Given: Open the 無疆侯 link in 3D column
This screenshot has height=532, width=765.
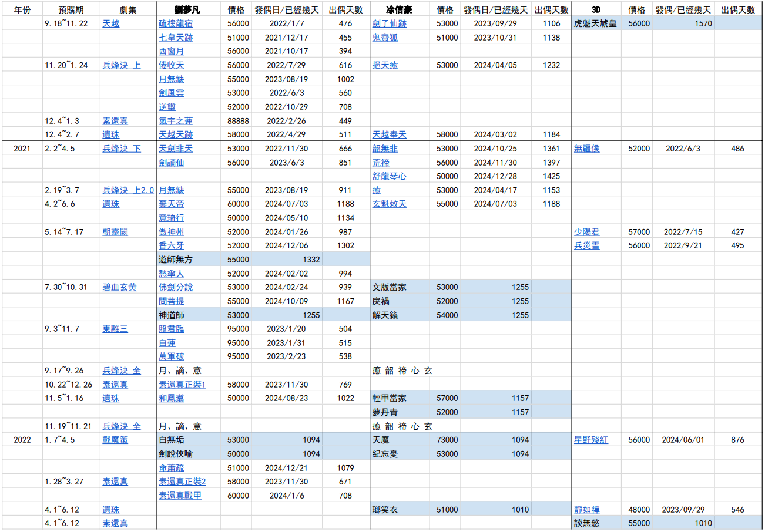Looking at the screenshot, I should 587,149.
